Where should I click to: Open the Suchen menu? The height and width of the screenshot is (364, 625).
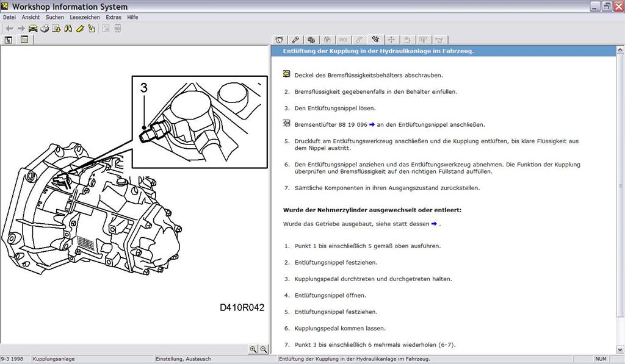[54, 17]
